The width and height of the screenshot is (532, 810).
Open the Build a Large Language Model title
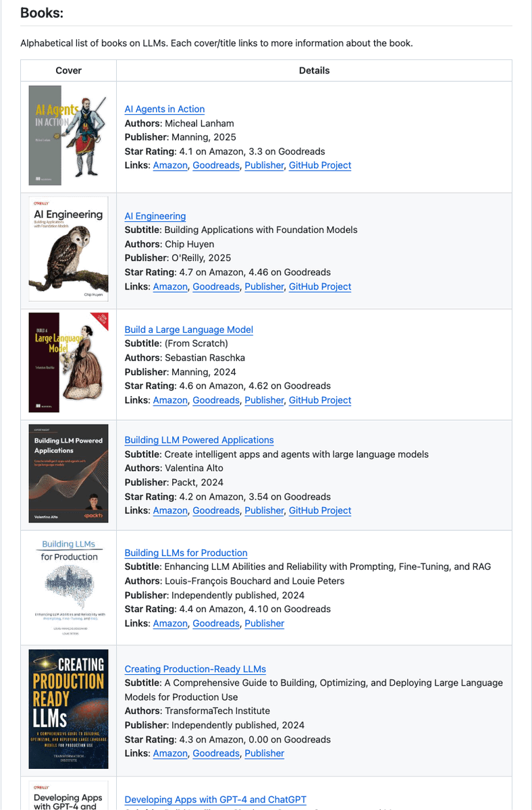coord(189,329)
